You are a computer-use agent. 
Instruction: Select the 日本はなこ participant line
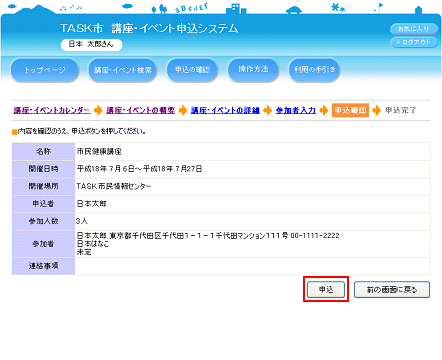pos(93,244)
